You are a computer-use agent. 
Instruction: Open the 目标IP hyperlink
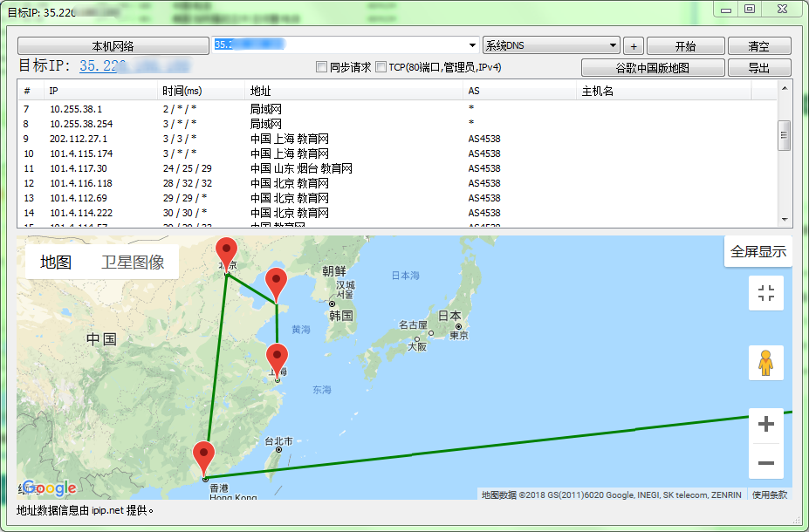point(134,66)
